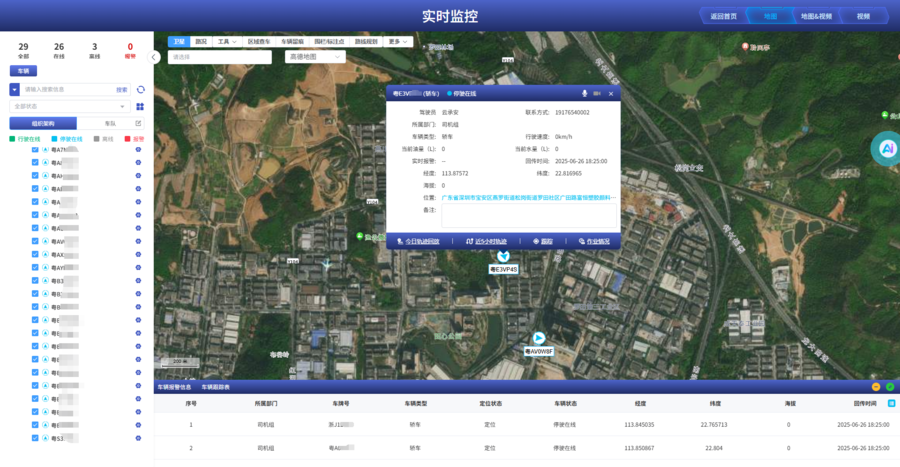Image resolution: width=900 pixels, height=467 pixels.
Task: Click orange minimize icon on bottom table panel
Action: 876,387
